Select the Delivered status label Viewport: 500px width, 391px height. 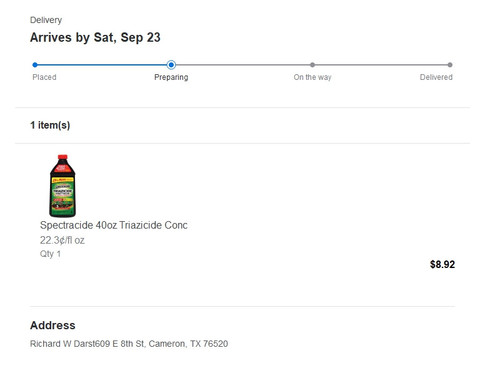[436, 77]
